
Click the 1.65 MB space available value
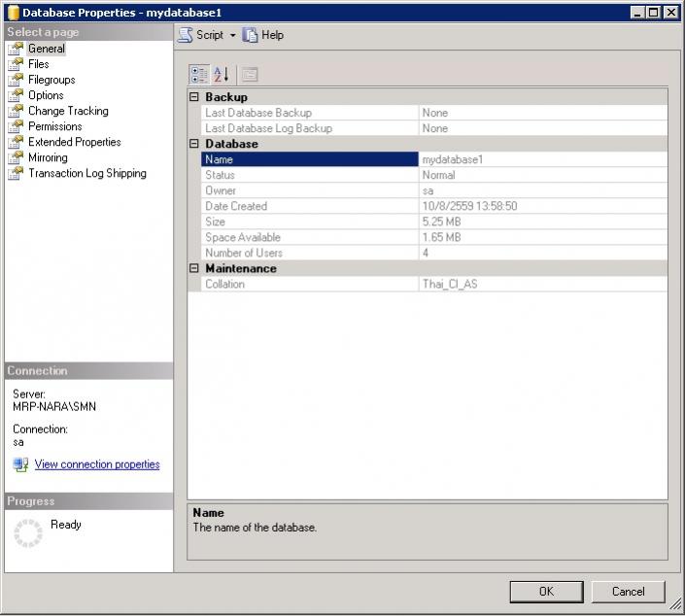click(441, 237)
